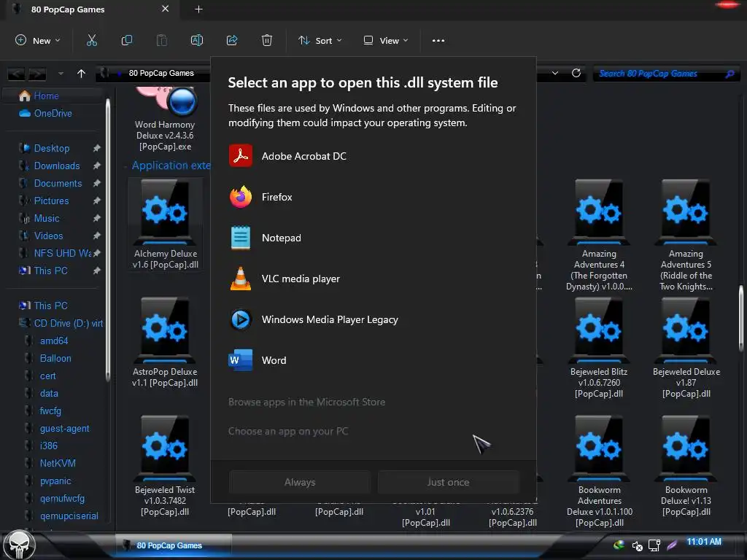Select Bookworm Deluxe! v1.13 dll file
This screenshot has height=560, width=747.
686,466
